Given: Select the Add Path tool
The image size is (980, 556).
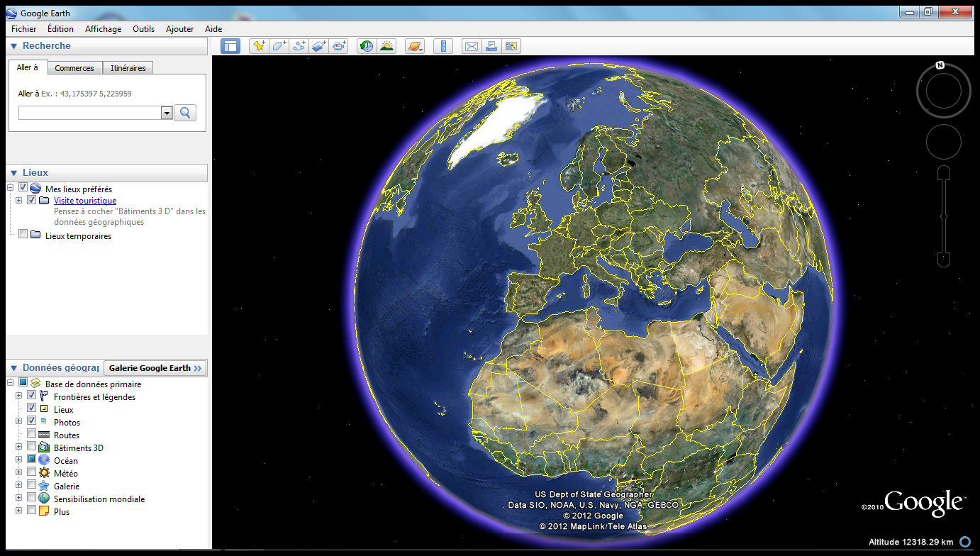Looking at the screenshot, I should point(299,46).
